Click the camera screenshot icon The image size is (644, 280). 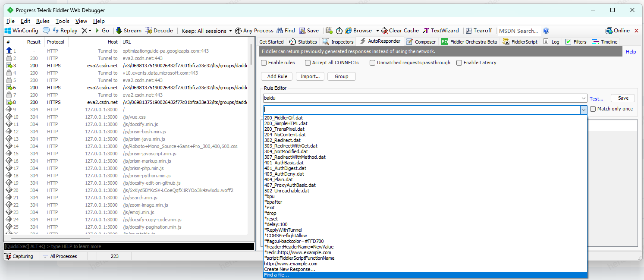[x=329, y=31]
